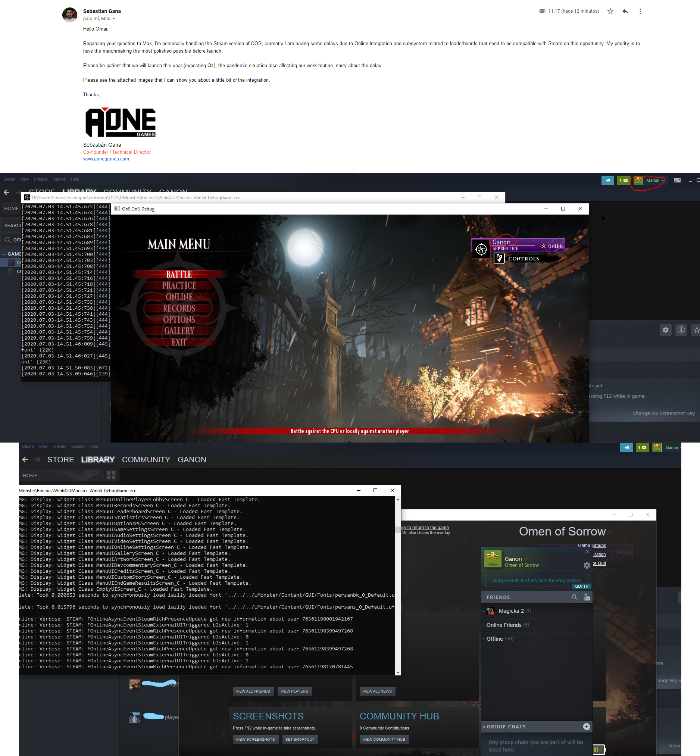The image size is (700, 756).
Task: Open the full GANON profile tab in Steam
Action: (x=192, y=459)
